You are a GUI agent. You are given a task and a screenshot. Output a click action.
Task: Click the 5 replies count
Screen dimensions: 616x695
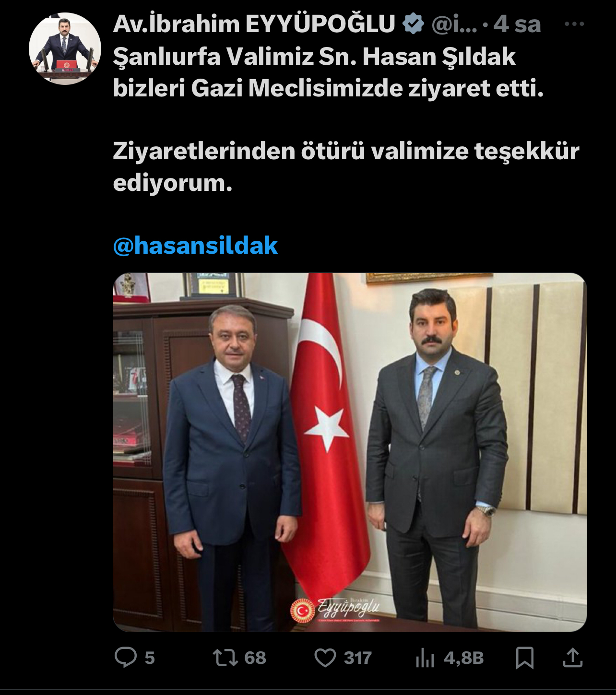coord(150,658)
